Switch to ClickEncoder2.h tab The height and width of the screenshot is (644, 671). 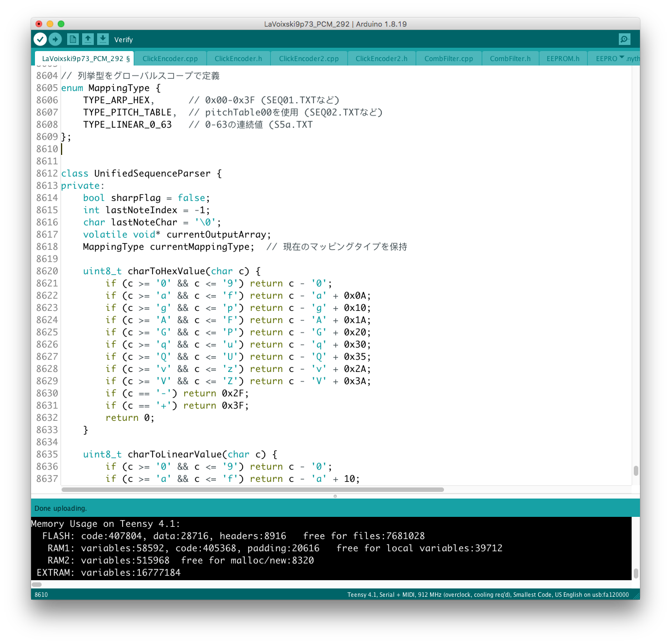(381, 58)
